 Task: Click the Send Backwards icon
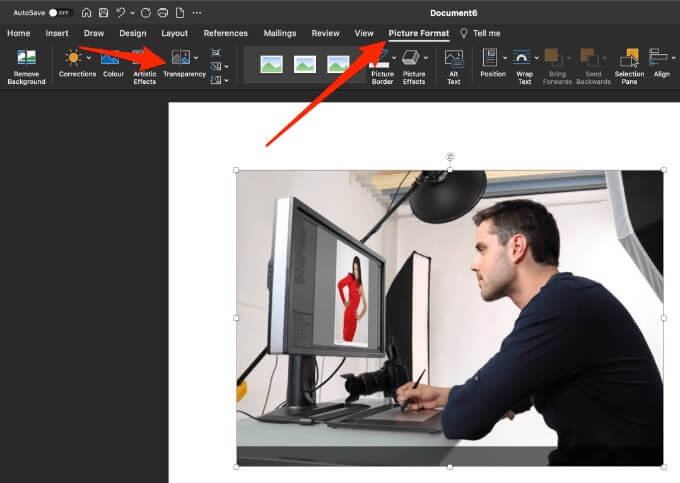[x=590, y=58]
